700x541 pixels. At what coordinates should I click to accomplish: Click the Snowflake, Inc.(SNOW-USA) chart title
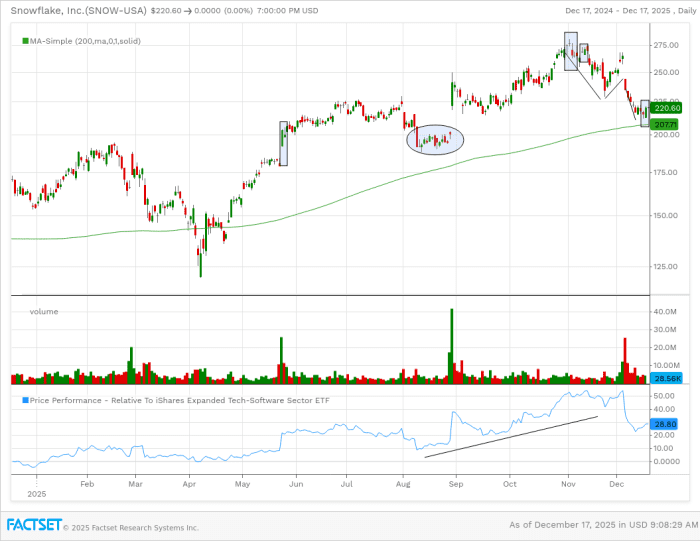click(78, 10)
